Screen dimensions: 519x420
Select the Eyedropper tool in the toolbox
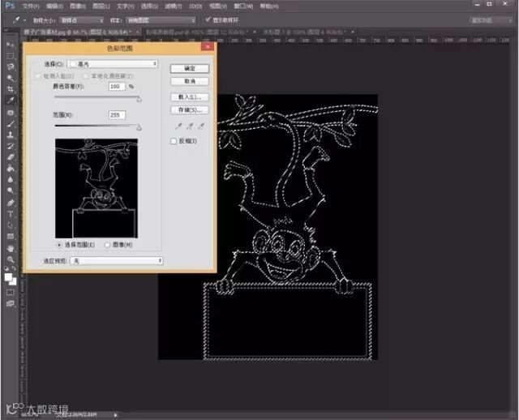point(11,101)
